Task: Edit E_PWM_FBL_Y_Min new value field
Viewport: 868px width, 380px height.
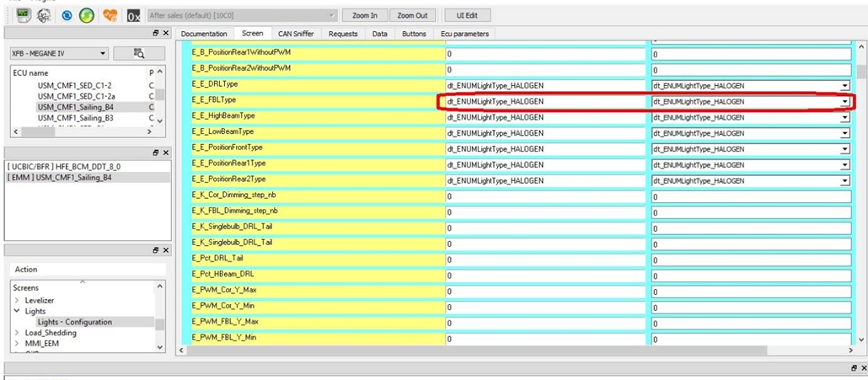Action: [751, 340]
